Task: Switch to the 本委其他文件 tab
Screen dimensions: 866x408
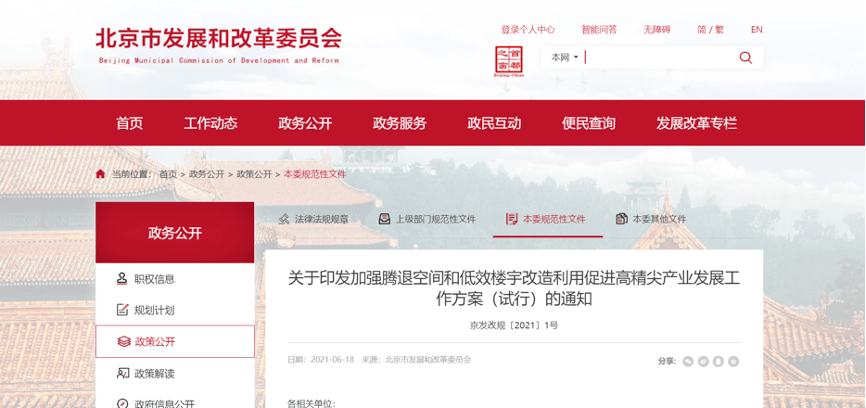Action: (651, 219)
